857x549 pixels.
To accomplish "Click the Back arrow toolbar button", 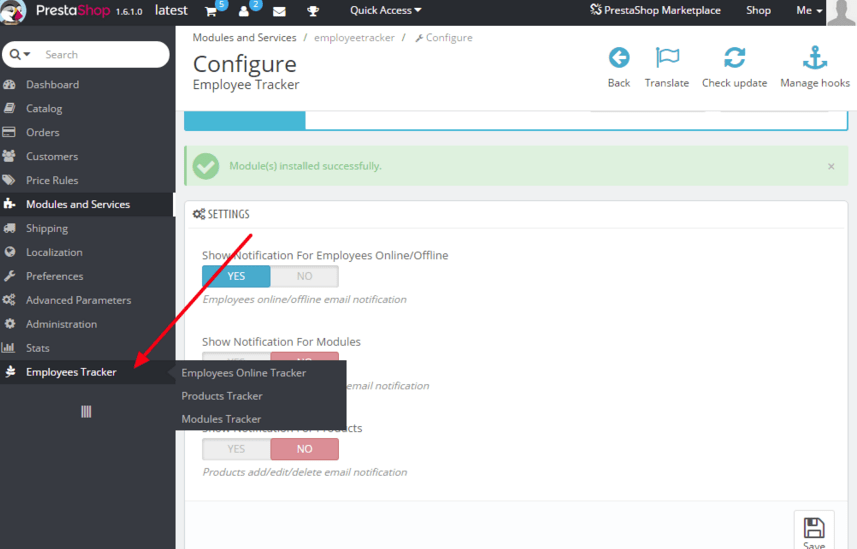I will (x=619, y=67).
